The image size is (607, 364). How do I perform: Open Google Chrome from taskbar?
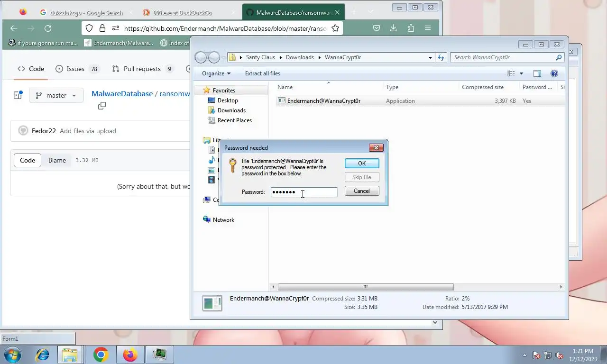pyautogui.click(x=101, y=355)
